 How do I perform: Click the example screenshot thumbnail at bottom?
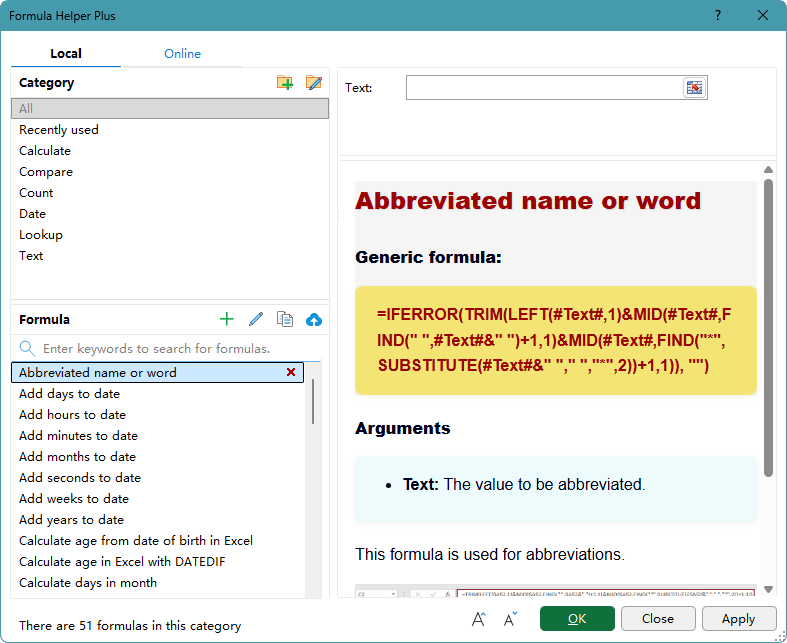[x=556, y=591]
